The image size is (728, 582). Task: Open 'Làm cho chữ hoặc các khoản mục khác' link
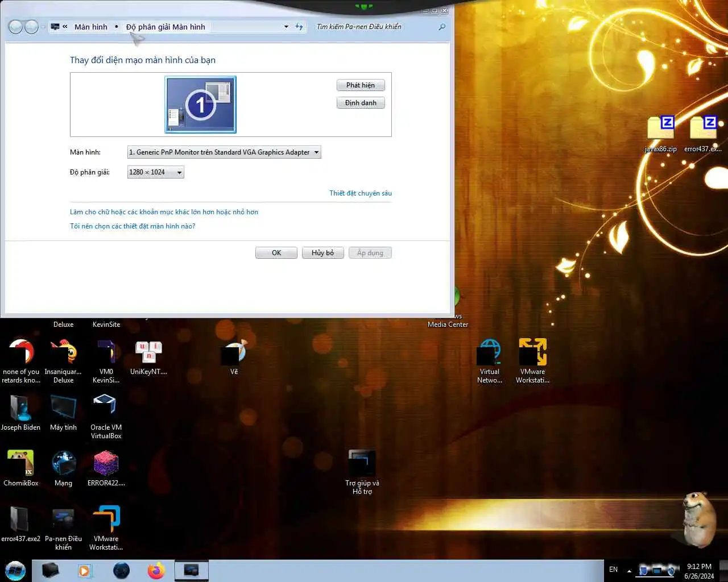[x=164, y=212]
